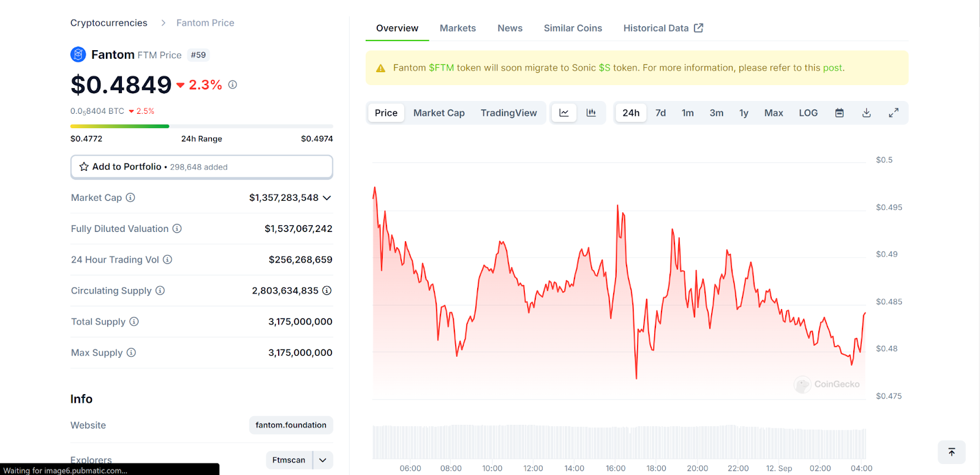Click the #59 rank badge
Screen dimensions: 980x475
[198, 55]
